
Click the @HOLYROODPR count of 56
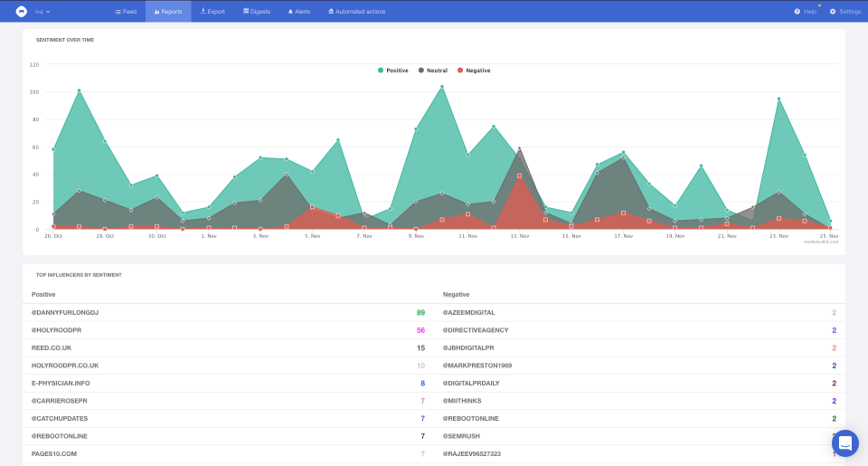(x=420, y=330)
